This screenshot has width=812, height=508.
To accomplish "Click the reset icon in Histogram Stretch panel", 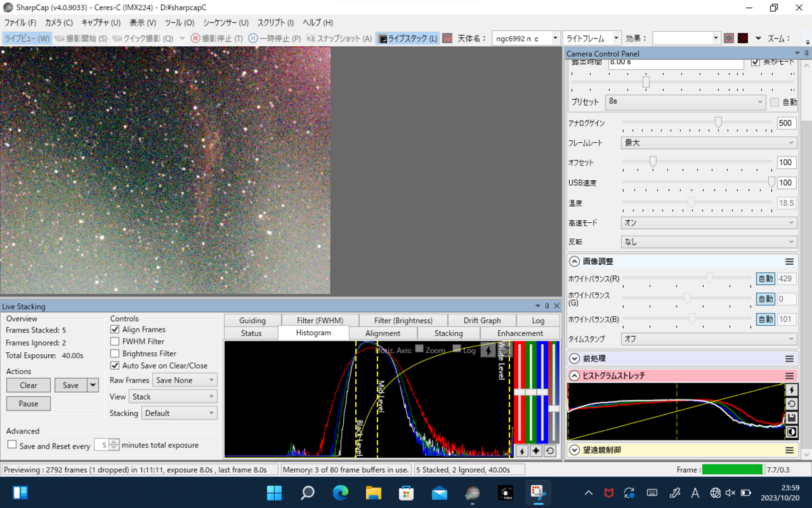I will pos(792,404).
